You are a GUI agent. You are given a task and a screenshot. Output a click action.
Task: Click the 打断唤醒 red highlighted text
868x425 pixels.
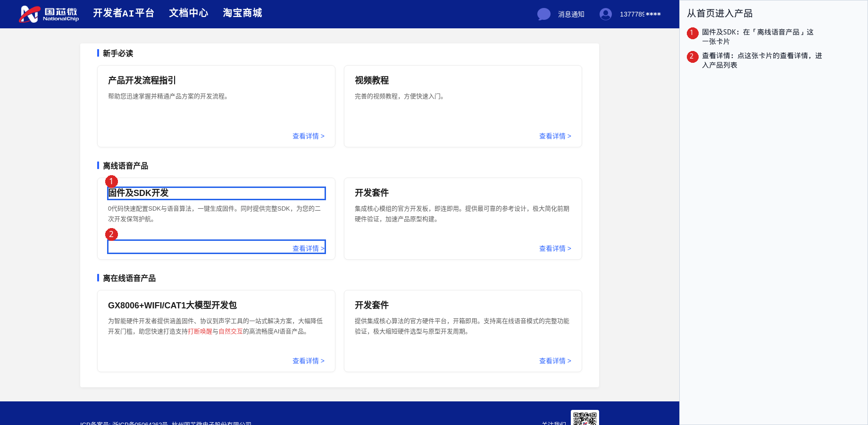pos(200,331)
